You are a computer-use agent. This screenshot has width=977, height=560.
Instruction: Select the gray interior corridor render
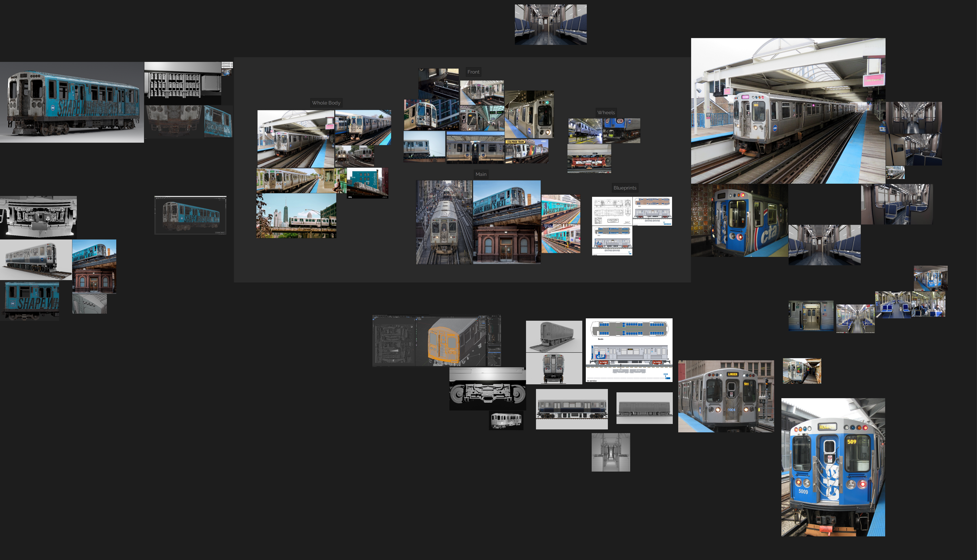(x=611, y=452)
